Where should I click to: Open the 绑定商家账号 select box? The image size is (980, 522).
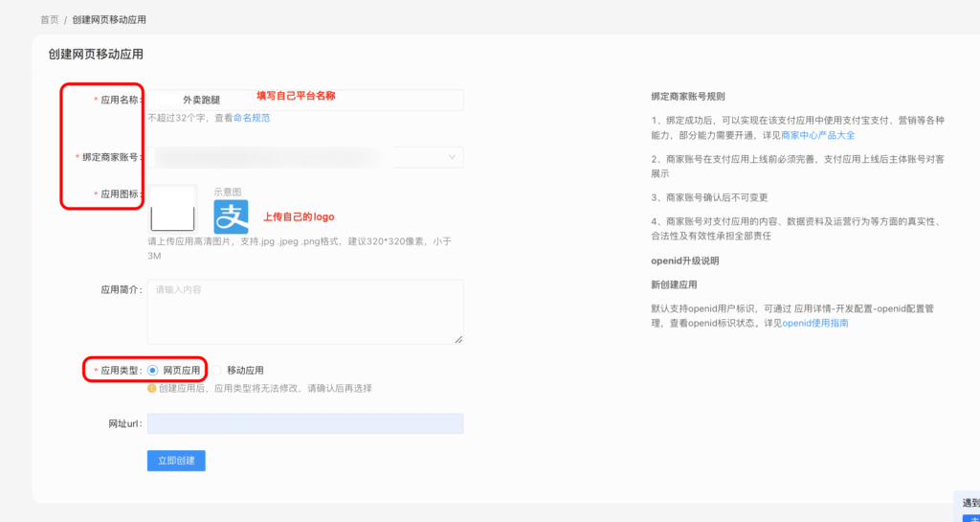tap(304, 157)
